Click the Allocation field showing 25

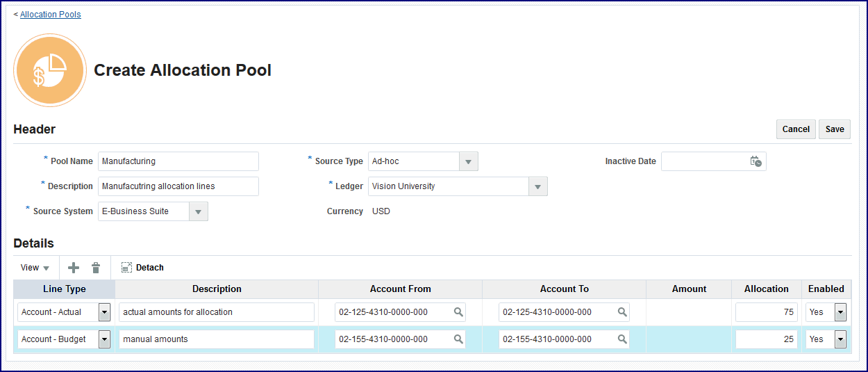(x=767, y=339)
